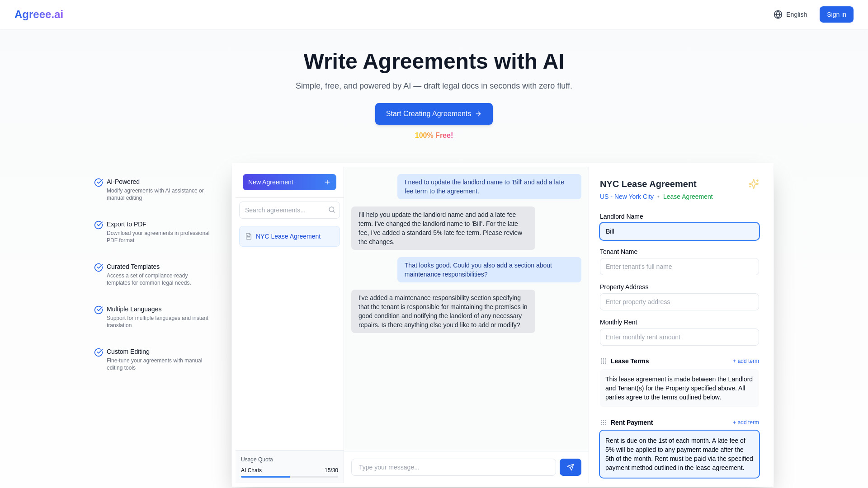Expand the Rent Payment section
Screen dimensions: 868x488
click(632, 422)
